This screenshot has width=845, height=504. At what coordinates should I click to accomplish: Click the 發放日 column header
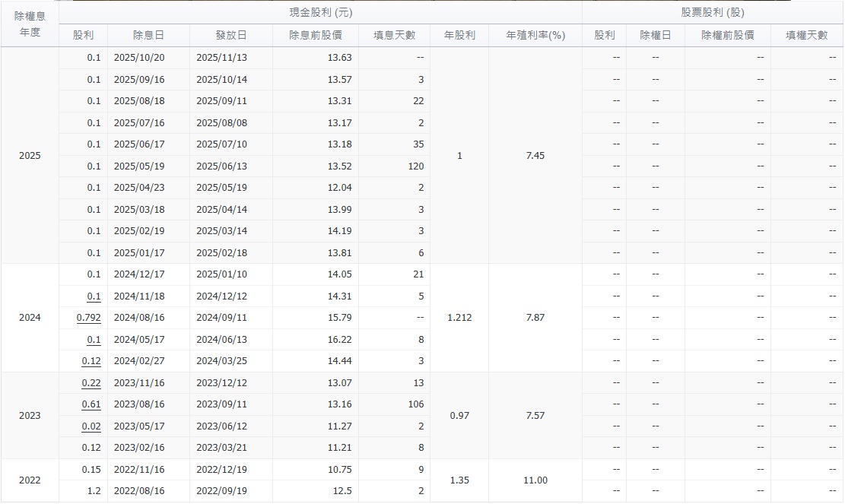pos(231,35)
